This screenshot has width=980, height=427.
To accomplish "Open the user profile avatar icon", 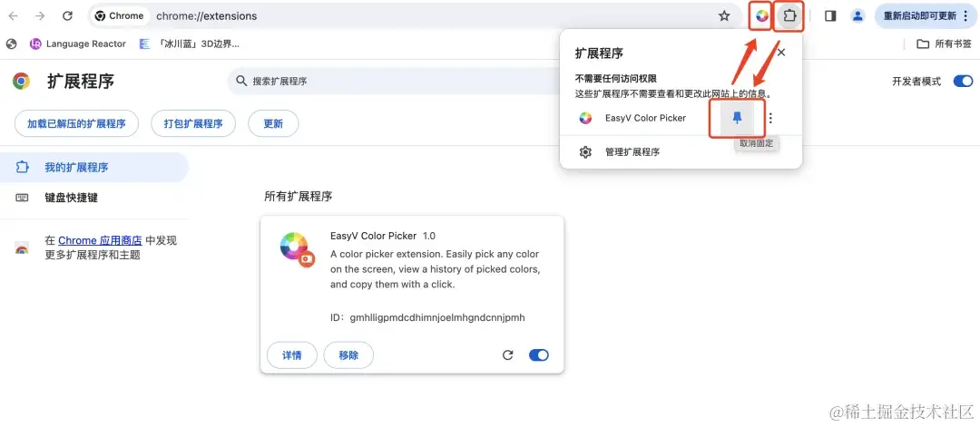I will pyautogui.click(x=858, y=16).
